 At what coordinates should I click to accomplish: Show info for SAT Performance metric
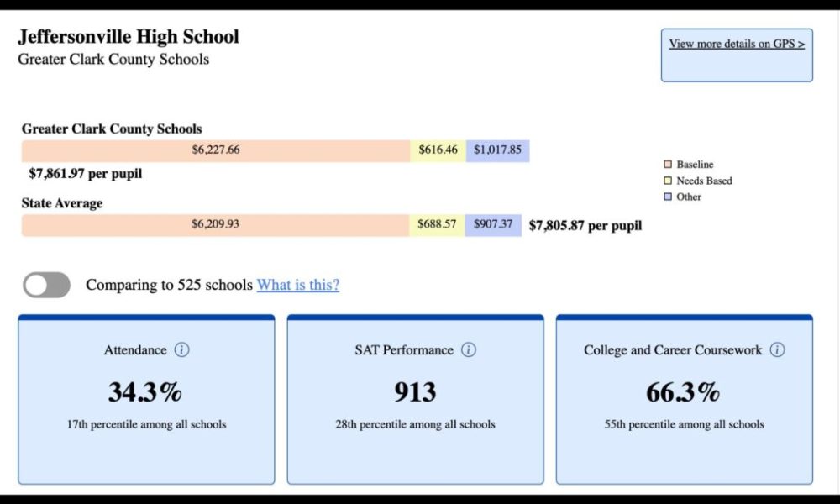coord(469,349)
